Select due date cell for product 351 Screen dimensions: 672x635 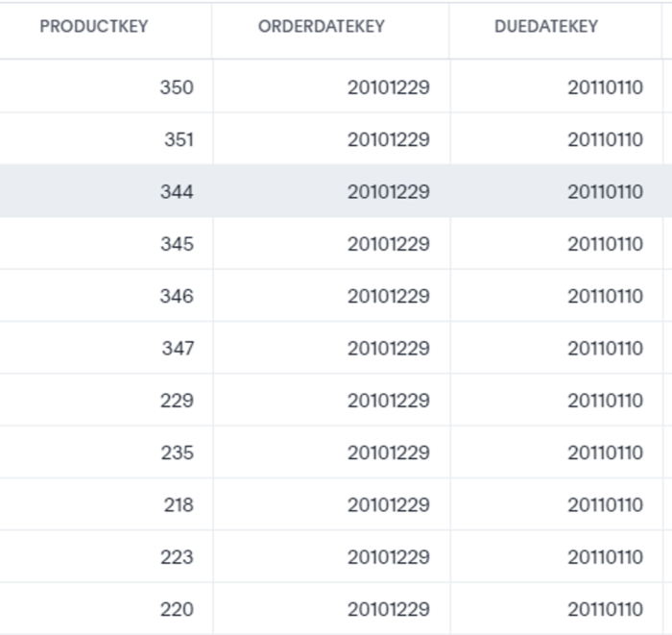point(605,139)
